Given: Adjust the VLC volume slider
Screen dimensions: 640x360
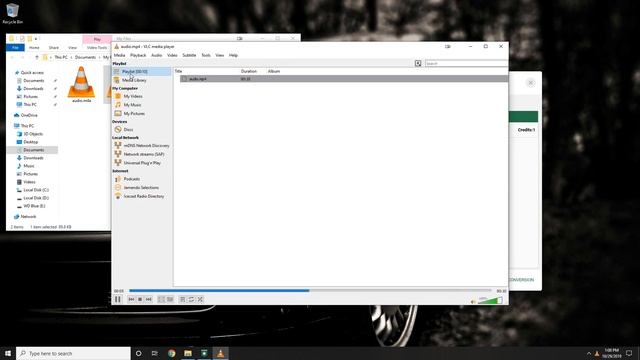Looking at the screenshot, I should pos(490,301).
